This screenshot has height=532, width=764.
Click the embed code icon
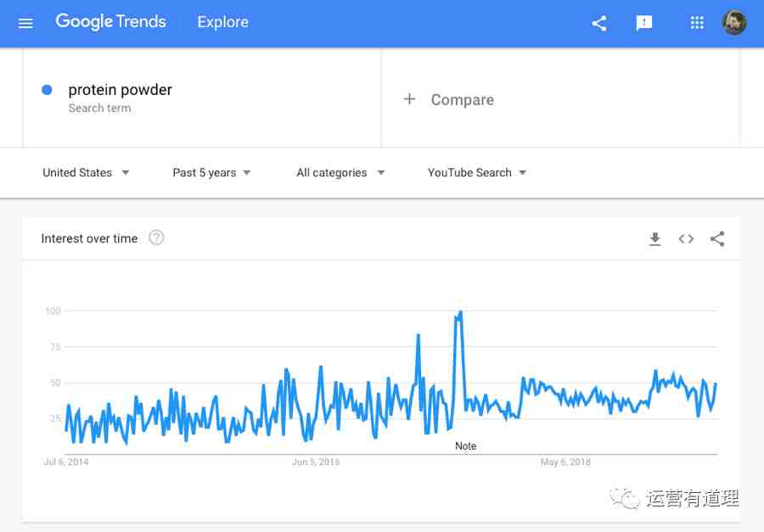coord(686,238)
